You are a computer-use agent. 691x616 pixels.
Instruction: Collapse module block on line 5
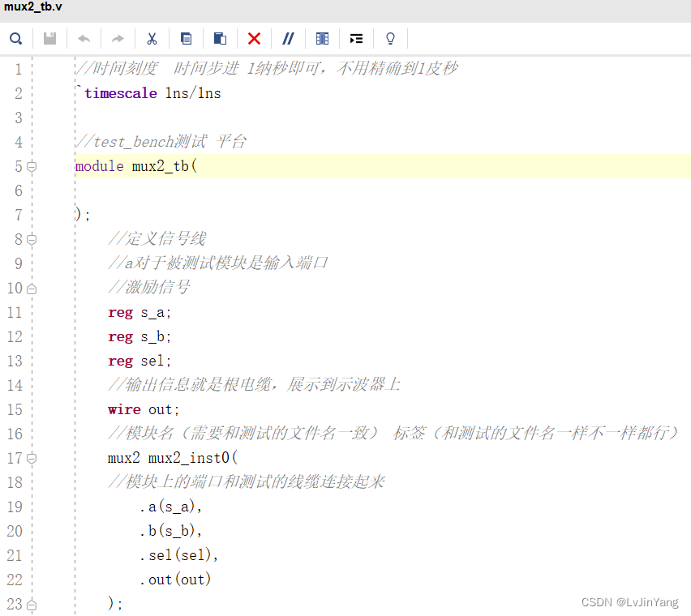[32, 166]
